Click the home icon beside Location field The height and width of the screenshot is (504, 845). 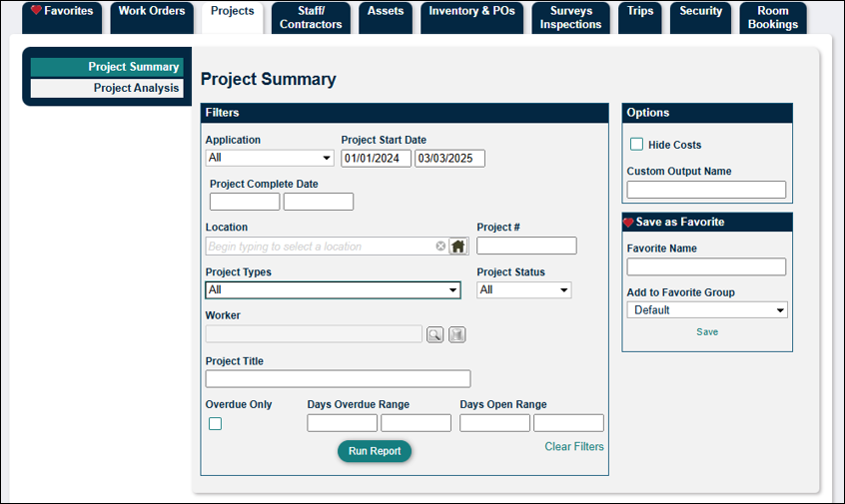coord(458,247)
